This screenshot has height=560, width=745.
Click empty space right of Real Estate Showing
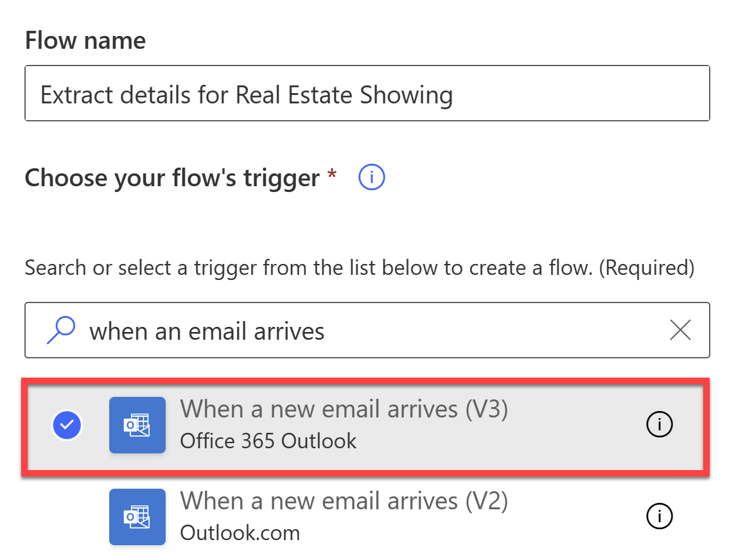point(580,94)
